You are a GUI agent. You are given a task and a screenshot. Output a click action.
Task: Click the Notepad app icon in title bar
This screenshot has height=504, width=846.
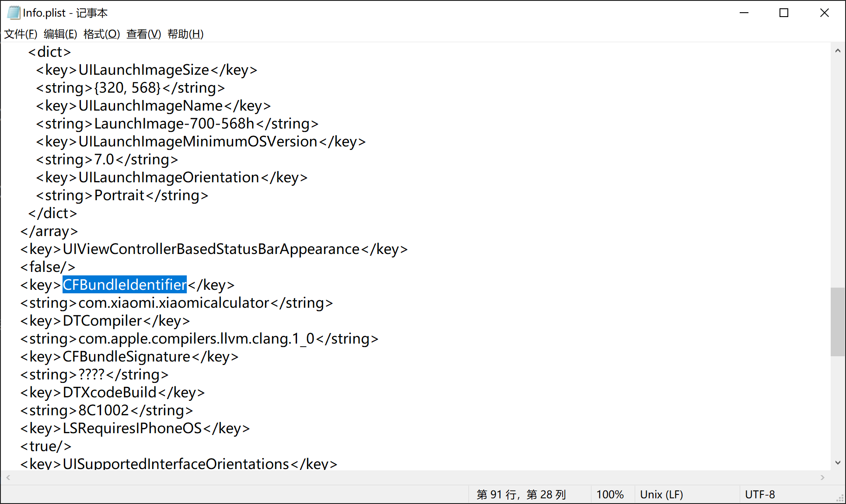14,13
